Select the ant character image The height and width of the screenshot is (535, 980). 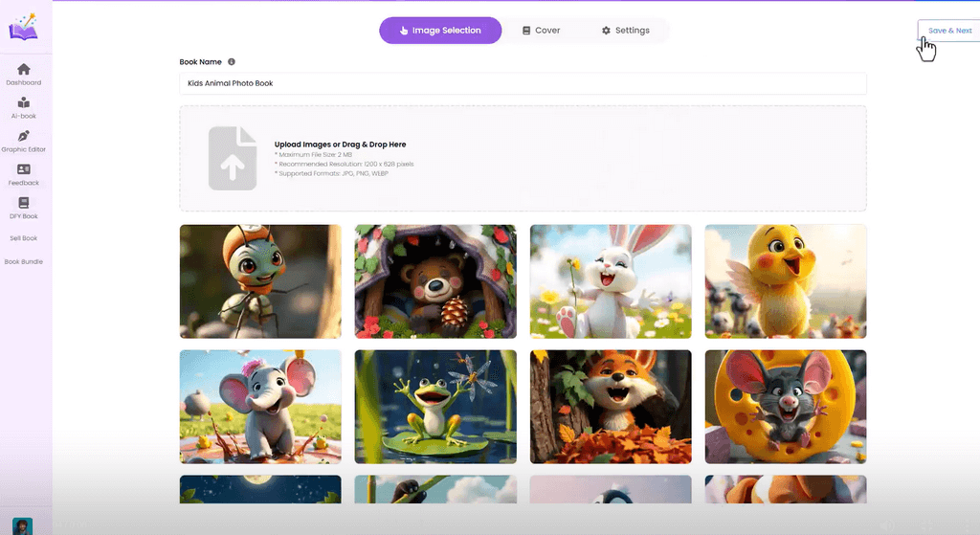pos(260,281)
